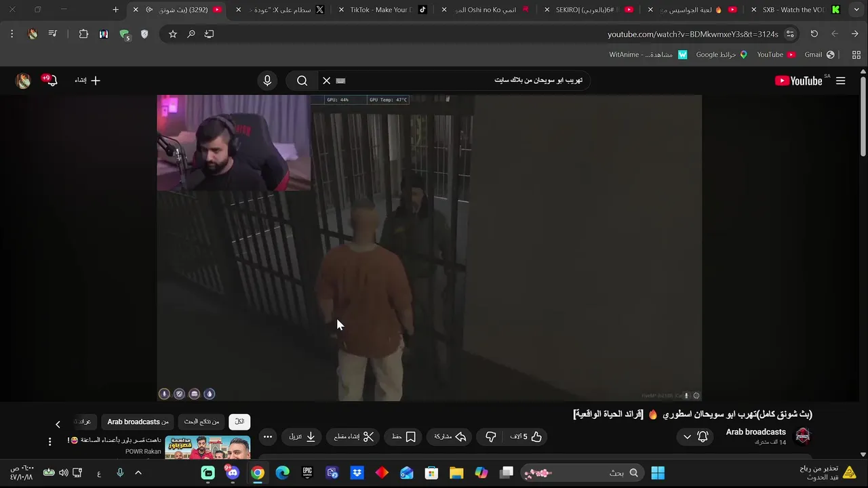This screenshot has width=868, height=488.
Task: Click the taskbar search box
Action: [581, 473]
